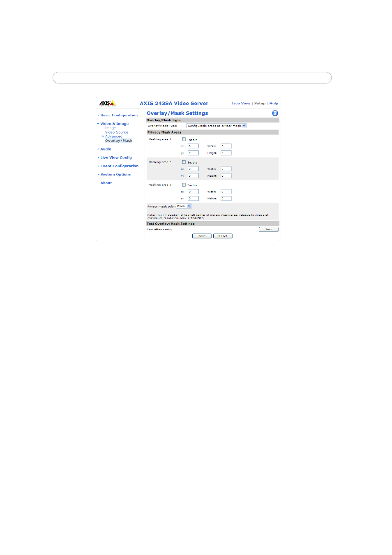Click the Privacy Mask Areas header
The width and height of the screenshot is (392, 555).
click(x=212, y=132)
